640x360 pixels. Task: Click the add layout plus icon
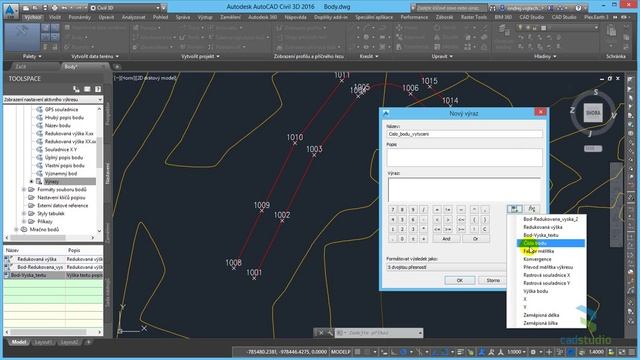point(88,342)
